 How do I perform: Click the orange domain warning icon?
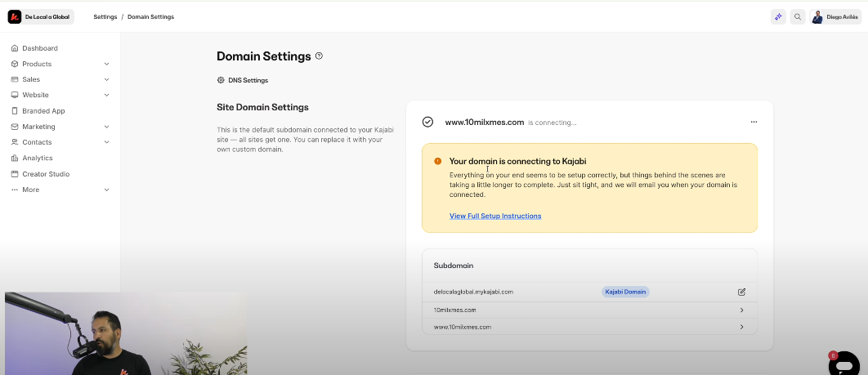[438, 162]
